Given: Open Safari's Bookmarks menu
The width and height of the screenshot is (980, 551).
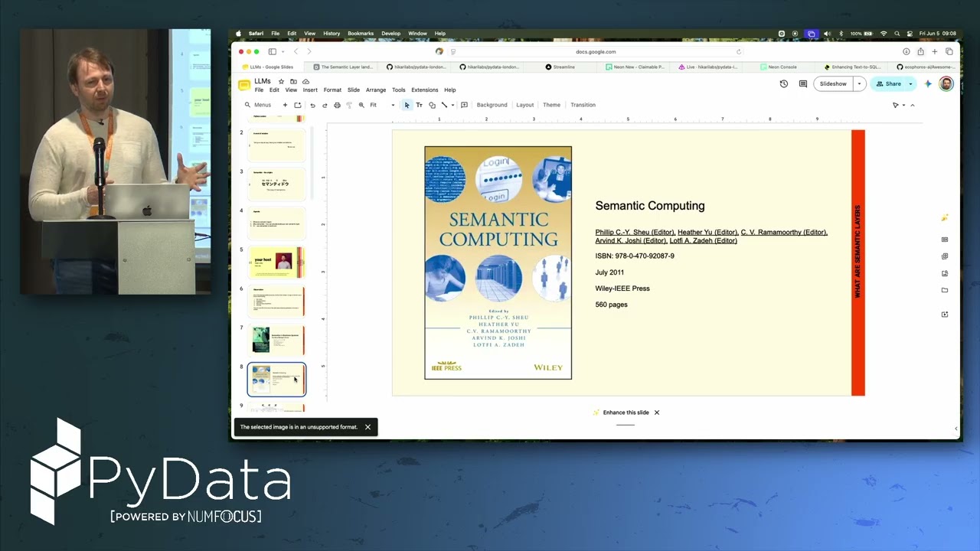Looking at the screenshot, I should pyautogui.click(x=361, y=34).
